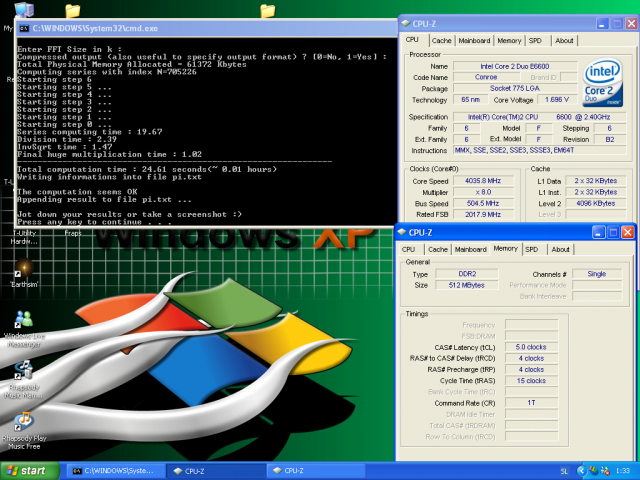The width and height of the screenshot is (640, 480).
Task: Switch to CPU tab in lower CPU-Z window
Action: coord(408,249)
